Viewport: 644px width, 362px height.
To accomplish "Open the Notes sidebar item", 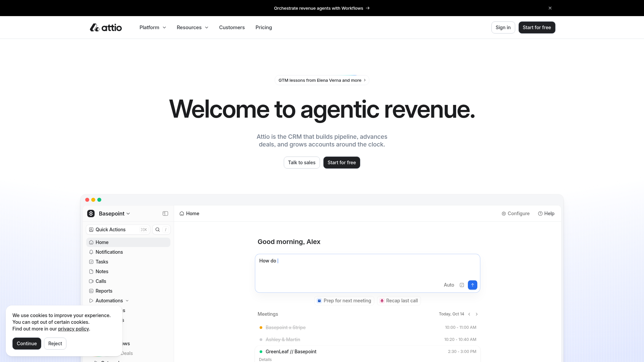I will pos(128,271).
